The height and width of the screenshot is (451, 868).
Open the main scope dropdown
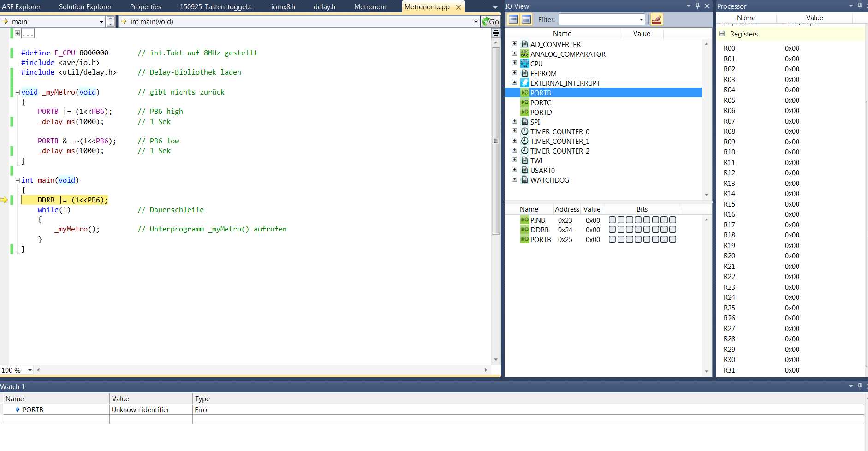(x=101, y=21)
